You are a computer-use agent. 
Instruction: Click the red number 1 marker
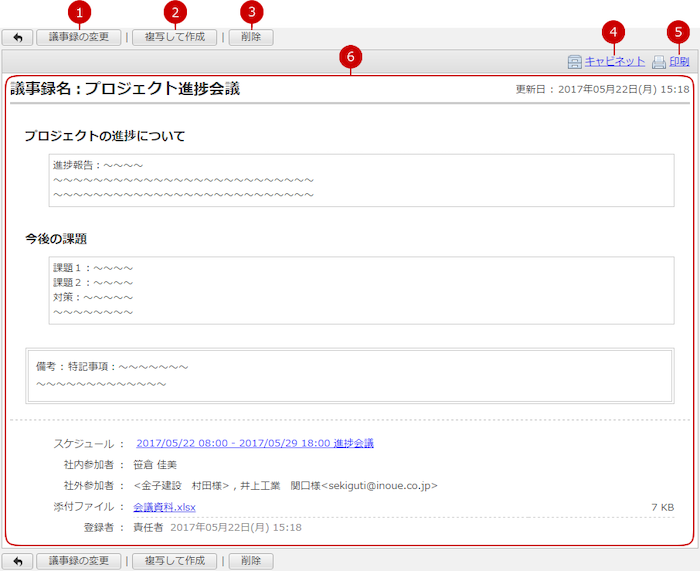point(80,12)
